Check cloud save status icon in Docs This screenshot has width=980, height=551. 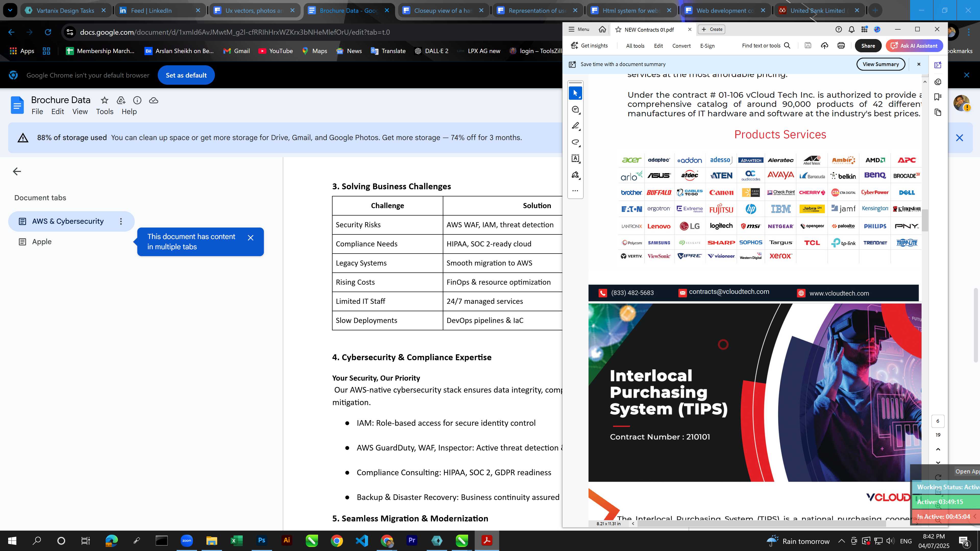click(154, 101)
